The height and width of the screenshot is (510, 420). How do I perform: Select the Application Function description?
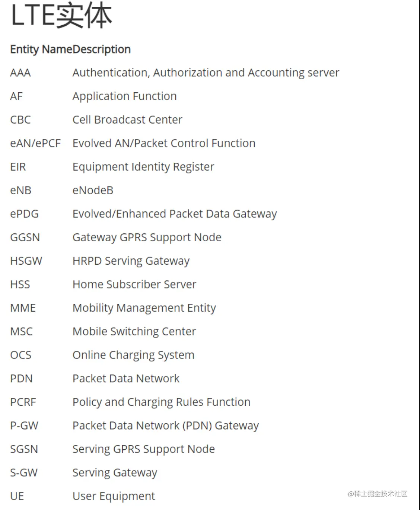coord(125,96)
